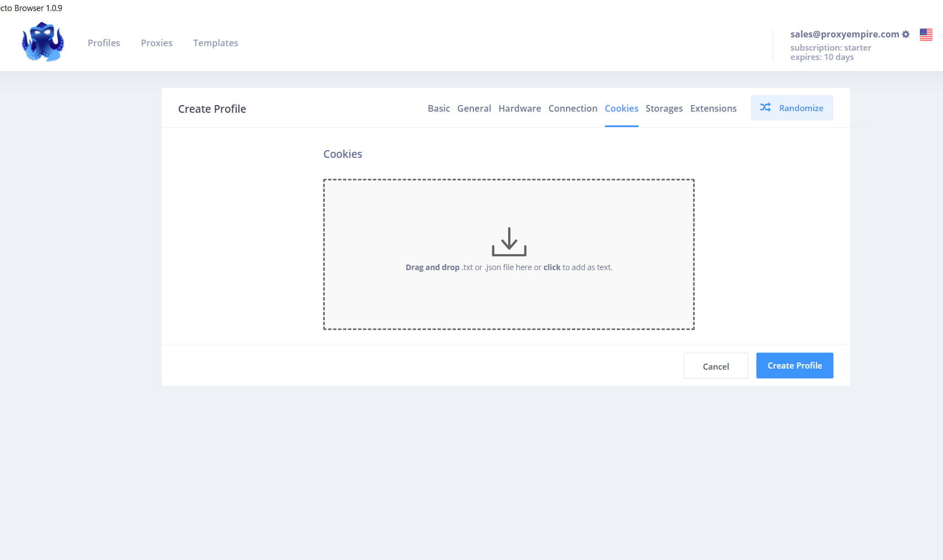
Task: Click 'Drag and drop' text to add cookies
Action: [432, 267]
